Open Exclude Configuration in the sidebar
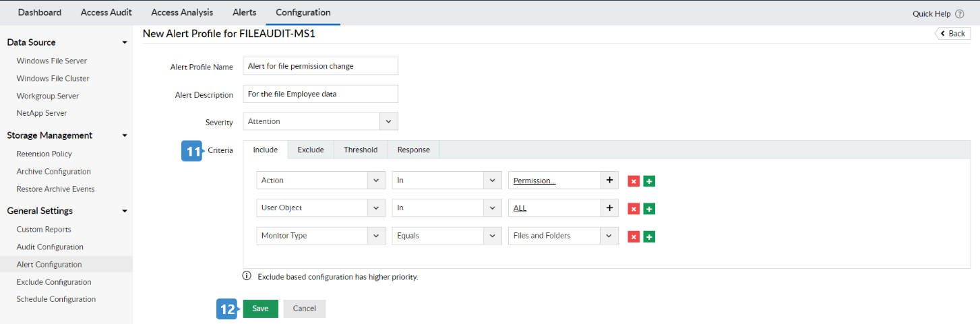980x324 pixels. 54,282
